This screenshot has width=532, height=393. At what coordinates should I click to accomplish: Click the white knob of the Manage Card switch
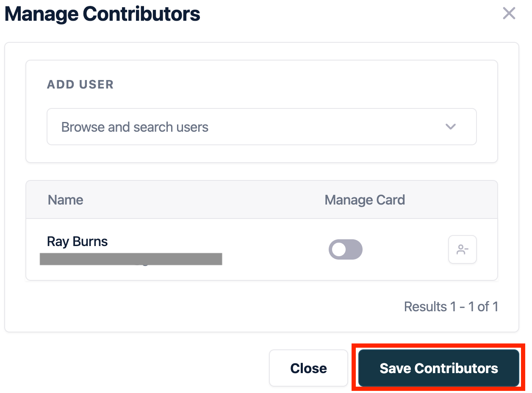pyautogui.click(x=339, y=249)
